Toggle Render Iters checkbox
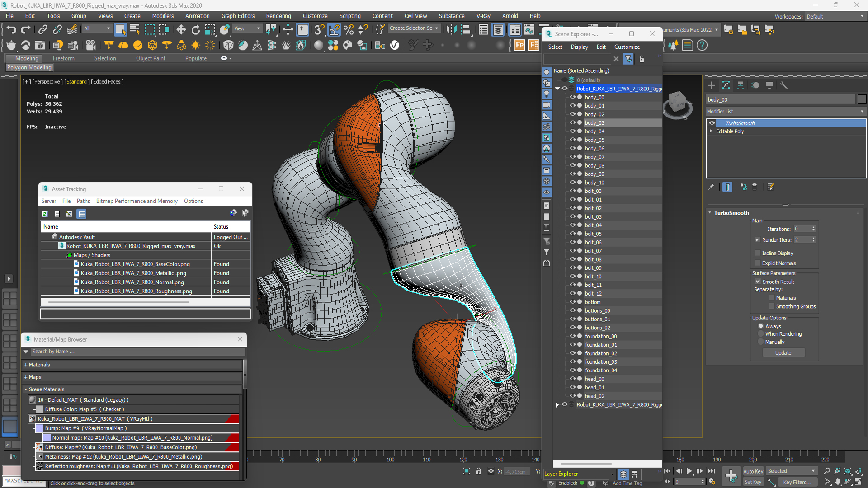 (x=758, y=240)
